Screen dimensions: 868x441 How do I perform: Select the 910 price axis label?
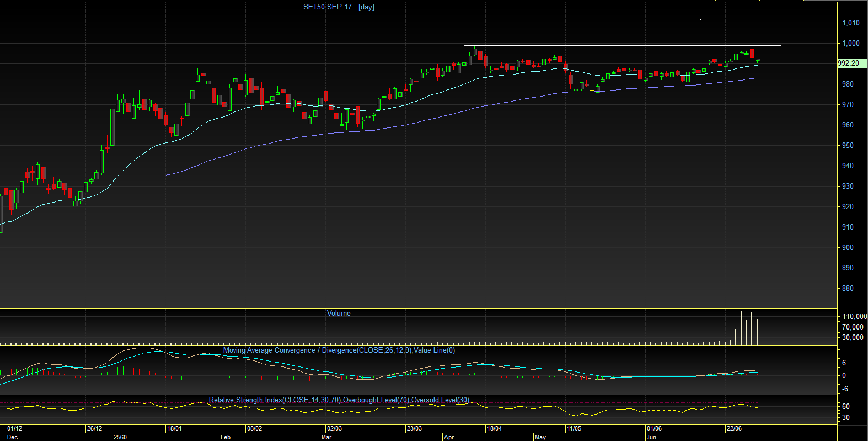pos(848,227)
